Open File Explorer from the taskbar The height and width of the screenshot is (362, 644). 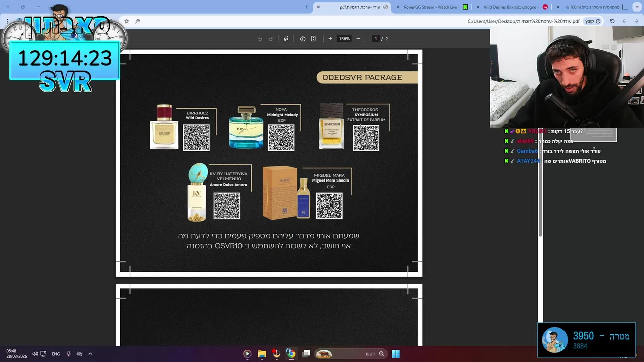(262, 354)
